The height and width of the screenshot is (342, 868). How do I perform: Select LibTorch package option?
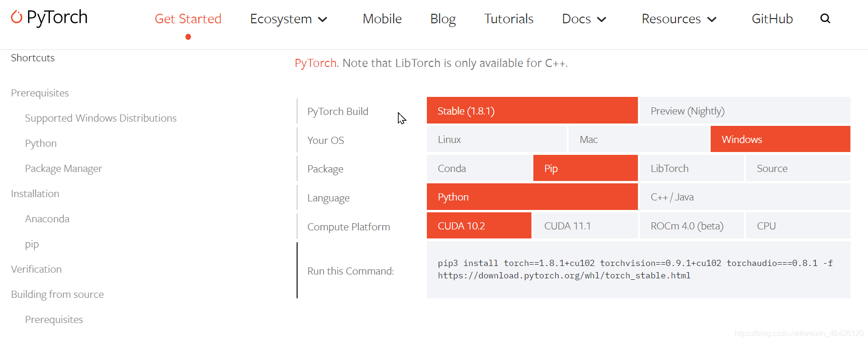pyautogui.click(x=692, y=168)
